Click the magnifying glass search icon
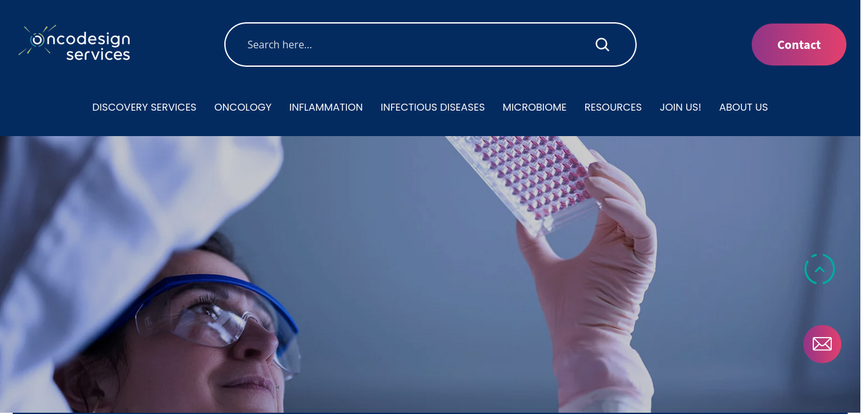This screenshot has width=868, height=414. point(602,45)
